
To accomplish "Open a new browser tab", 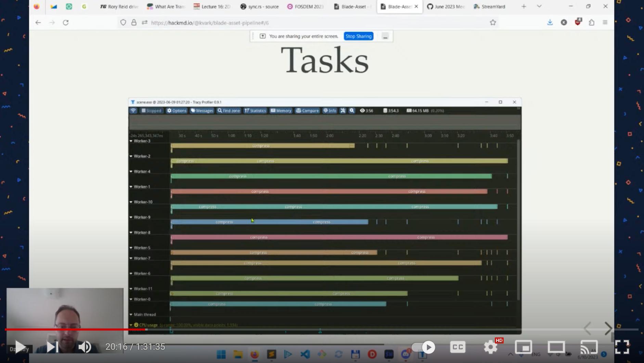I will [524, 6].
